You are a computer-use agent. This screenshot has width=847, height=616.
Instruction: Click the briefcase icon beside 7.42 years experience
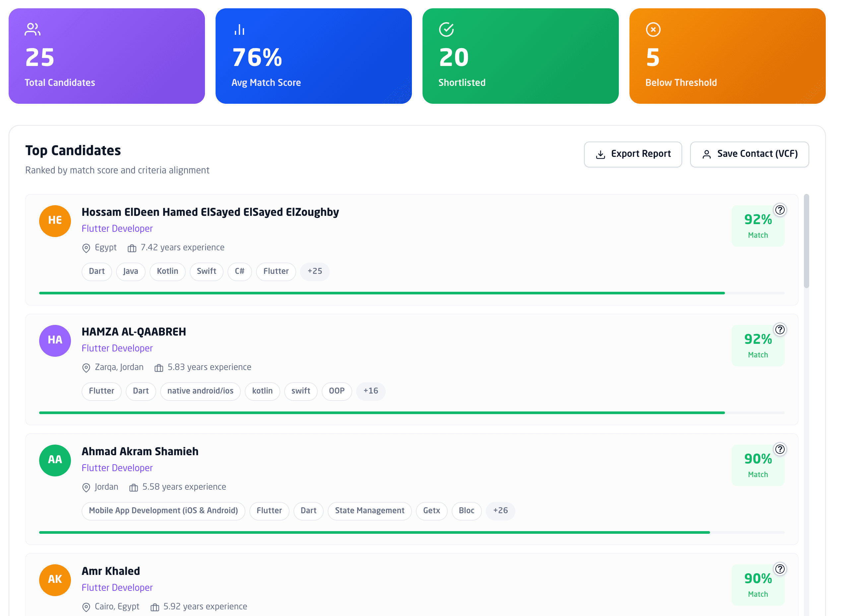click(132, 248)
